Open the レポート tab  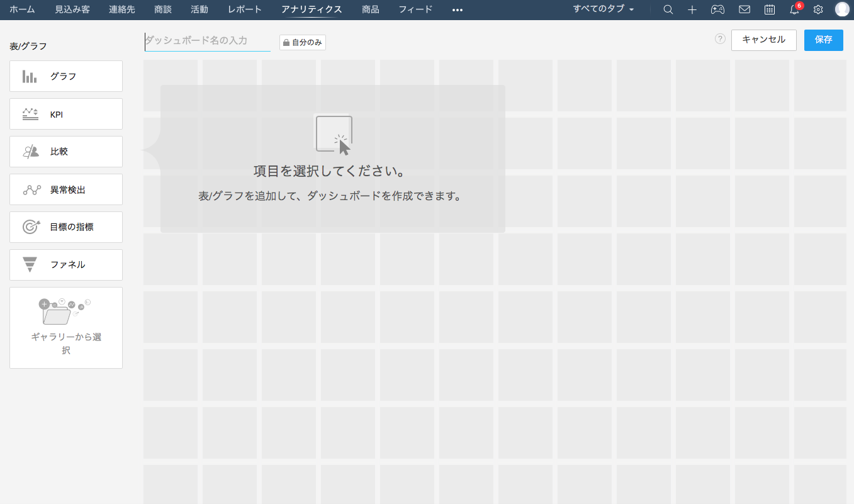click(x=245, y=9)
